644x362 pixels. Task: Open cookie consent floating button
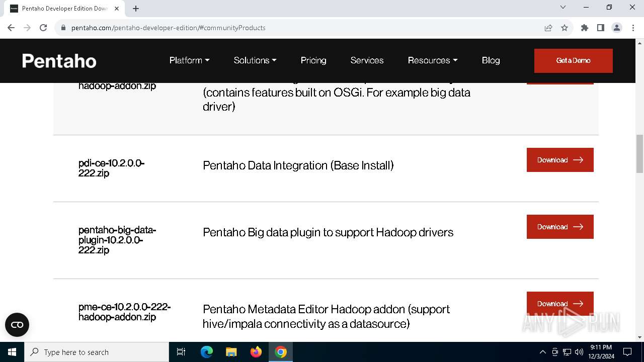pyautogui.click(x=17, y=325)
